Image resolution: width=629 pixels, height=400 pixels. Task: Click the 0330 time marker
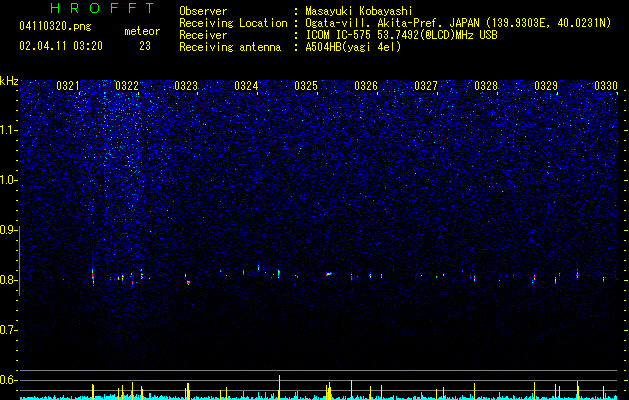click(x=606, y=86)
